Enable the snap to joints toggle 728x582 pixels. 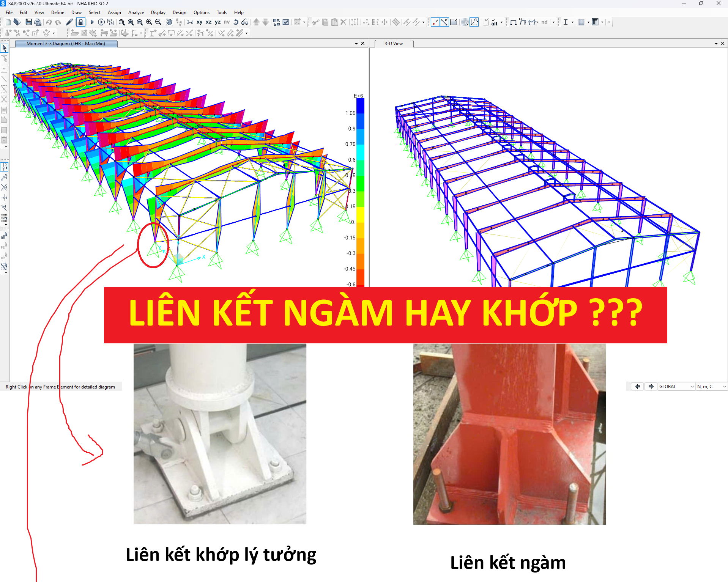[x=435, y=22]
